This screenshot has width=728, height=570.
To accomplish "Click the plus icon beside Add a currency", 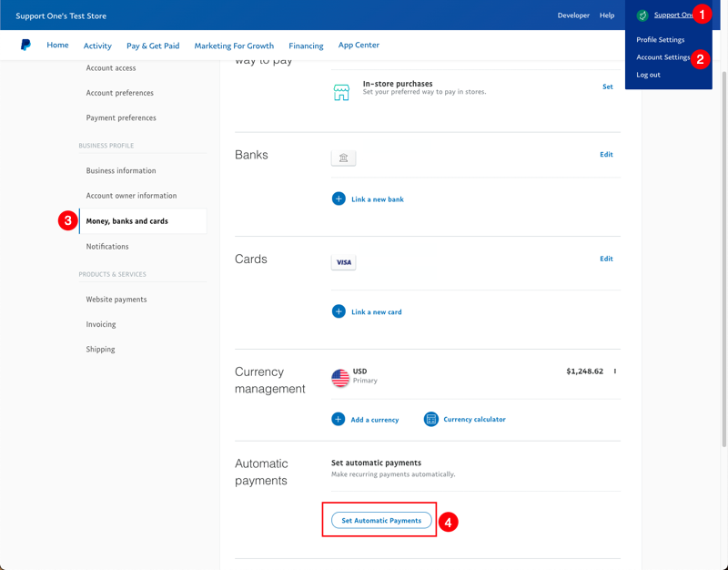I will (338, 419).
